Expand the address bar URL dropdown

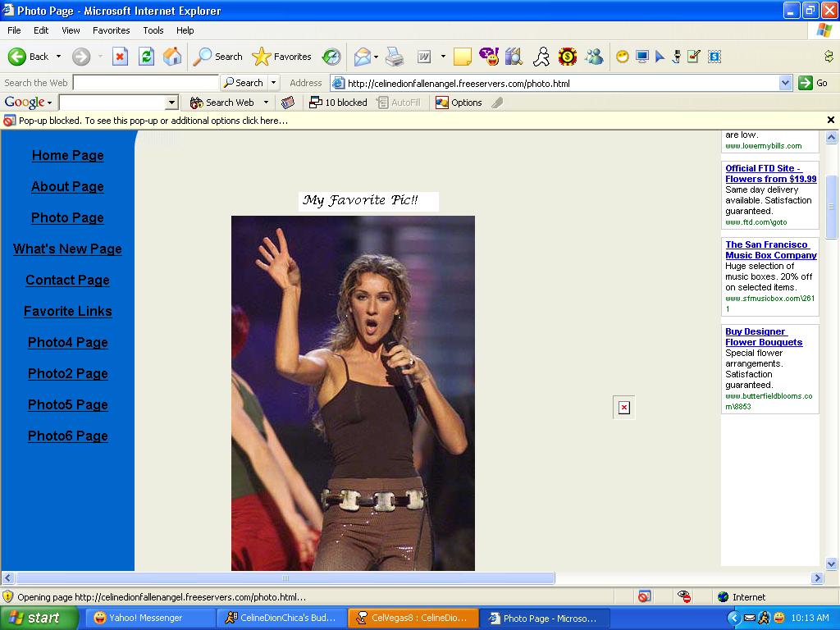tap(785, 83)
